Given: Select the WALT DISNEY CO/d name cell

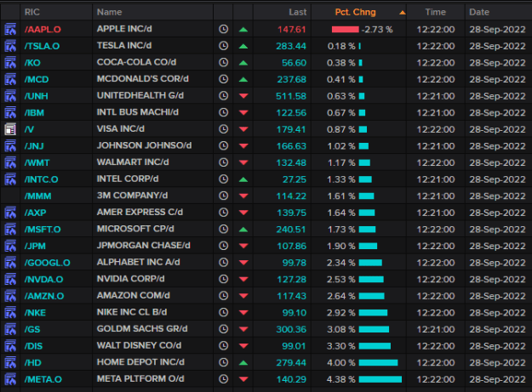Looking at the screenshot, I should pos(139,345).
